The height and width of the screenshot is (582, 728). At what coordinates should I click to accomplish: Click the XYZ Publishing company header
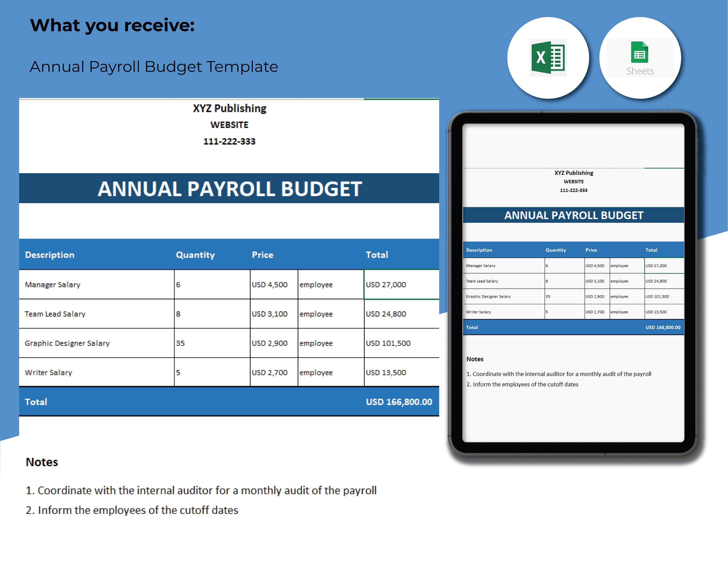tap(231, 108)
